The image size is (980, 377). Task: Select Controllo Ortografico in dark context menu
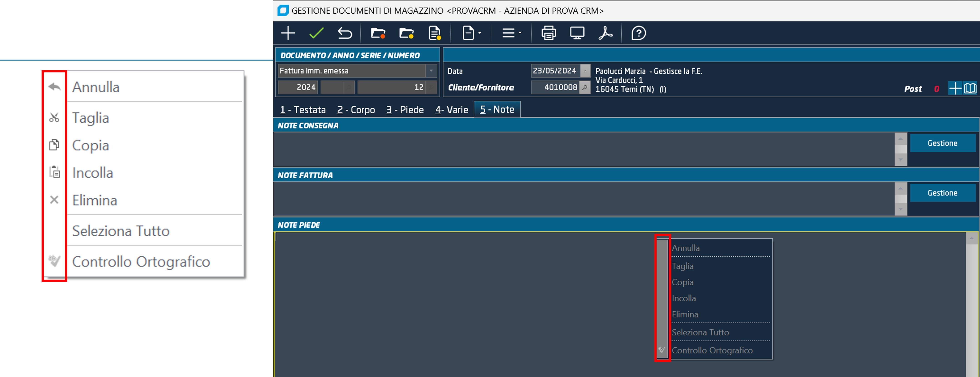[712, 350]
